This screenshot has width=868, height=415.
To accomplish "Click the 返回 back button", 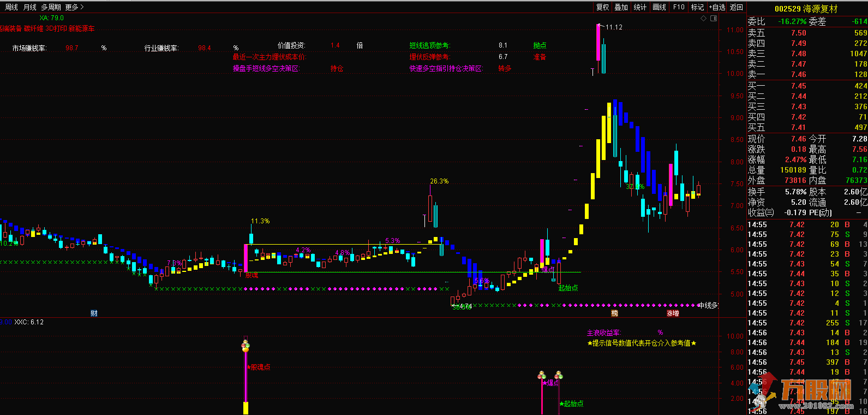I will pos(737,7).
